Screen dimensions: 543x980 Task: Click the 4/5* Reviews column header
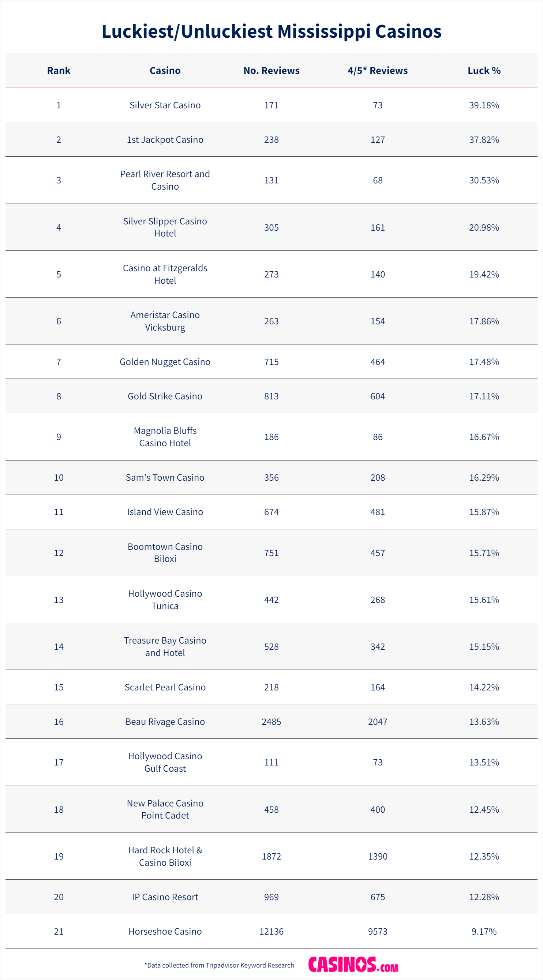378,70
